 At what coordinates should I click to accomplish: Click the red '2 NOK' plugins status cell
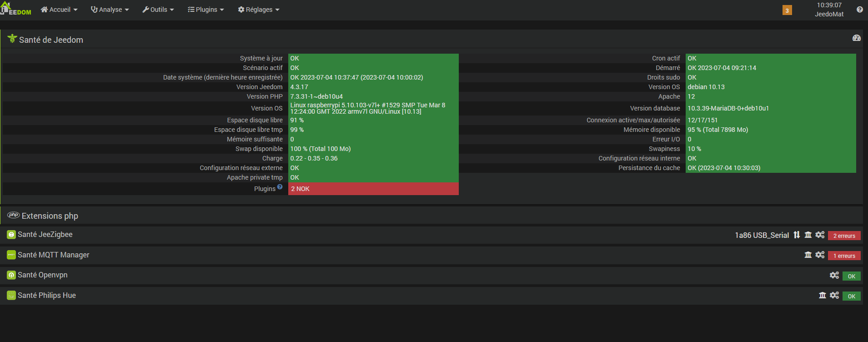(373, 189)
